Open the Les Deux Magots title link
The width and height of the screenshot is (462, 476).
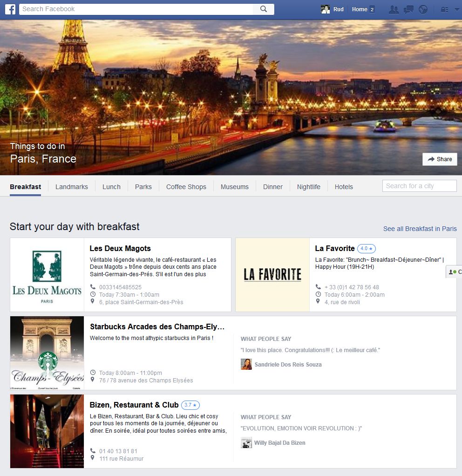(x=120, y=248)
